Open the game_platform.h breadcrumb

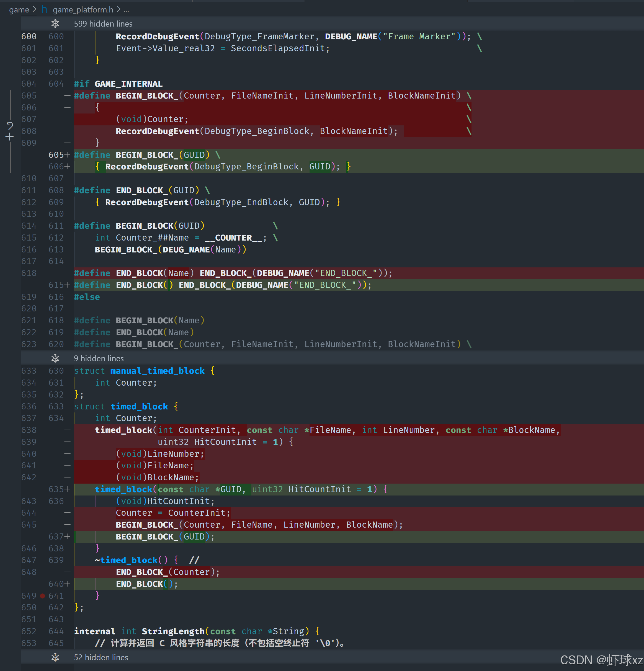click(83, 10)
